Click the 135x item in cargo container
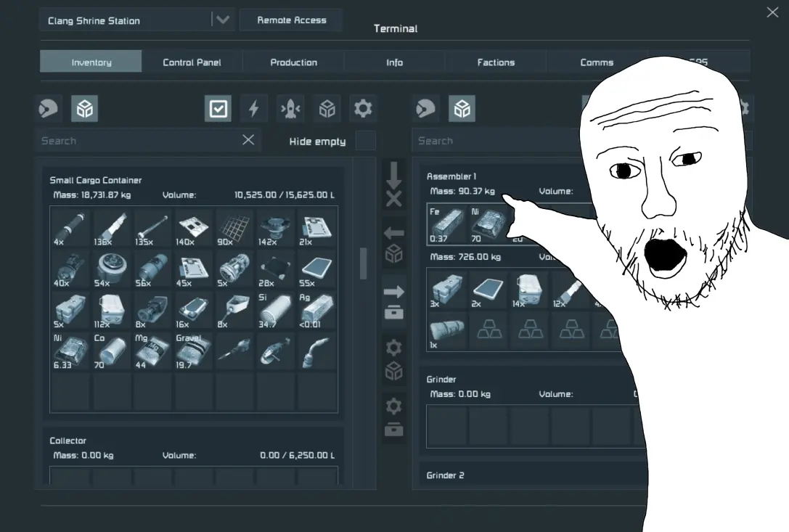This screenshot has width=789, height=532. pyautogui.click(x=152, y=227)
